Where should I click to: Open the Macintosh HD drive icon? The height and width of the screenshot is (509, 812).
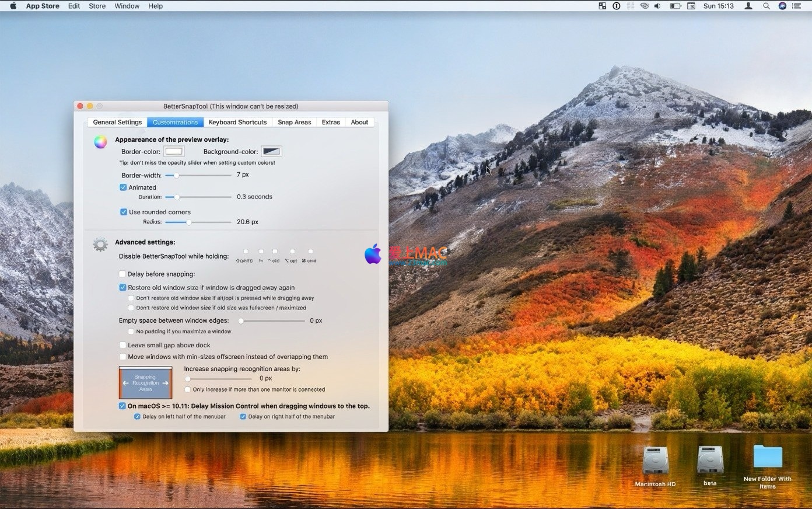click(655, 461)
